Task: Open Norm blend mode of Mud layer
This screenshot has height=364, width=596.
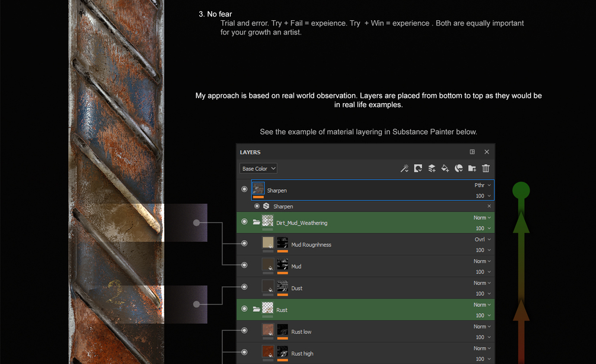Action: [x=482, y=261]
